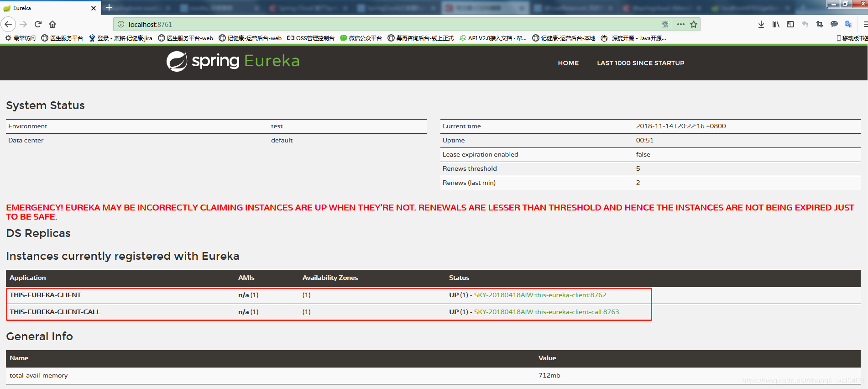Reload the Eureka page
Screen dimensions: 868x389
pos(38,24)
